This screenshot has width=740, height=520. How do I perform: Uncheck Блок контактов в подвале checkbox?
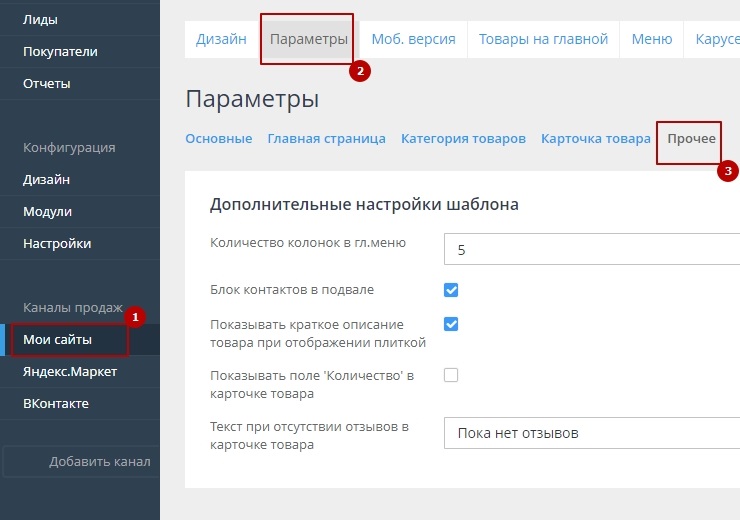[451, 290]
